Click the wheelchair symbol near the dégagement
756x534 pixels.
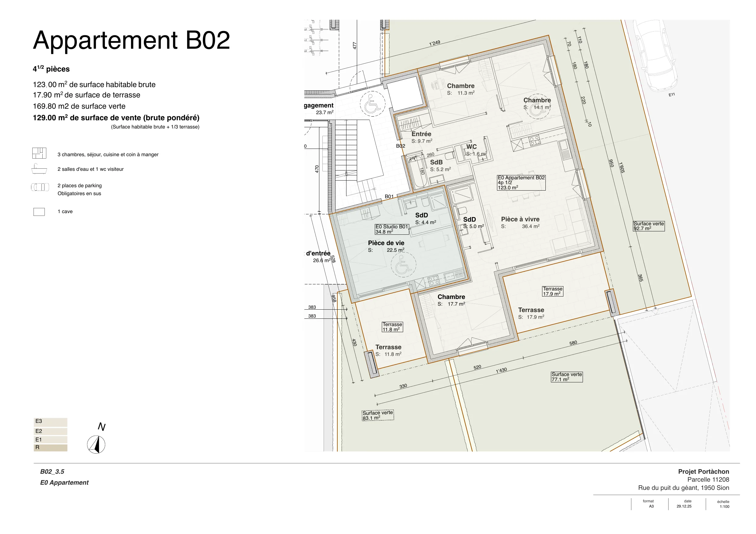tap(372, 104)
